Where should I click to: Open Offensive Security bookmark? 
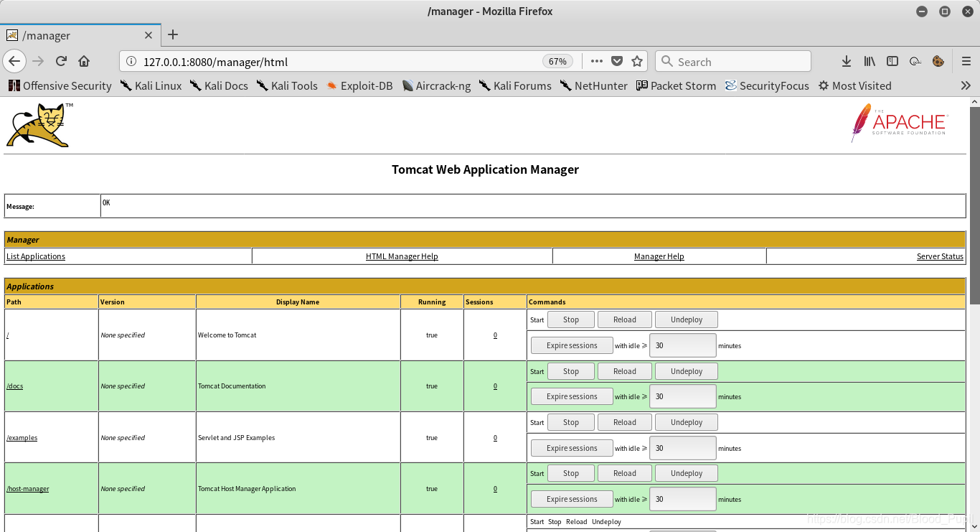click(60, 85)
